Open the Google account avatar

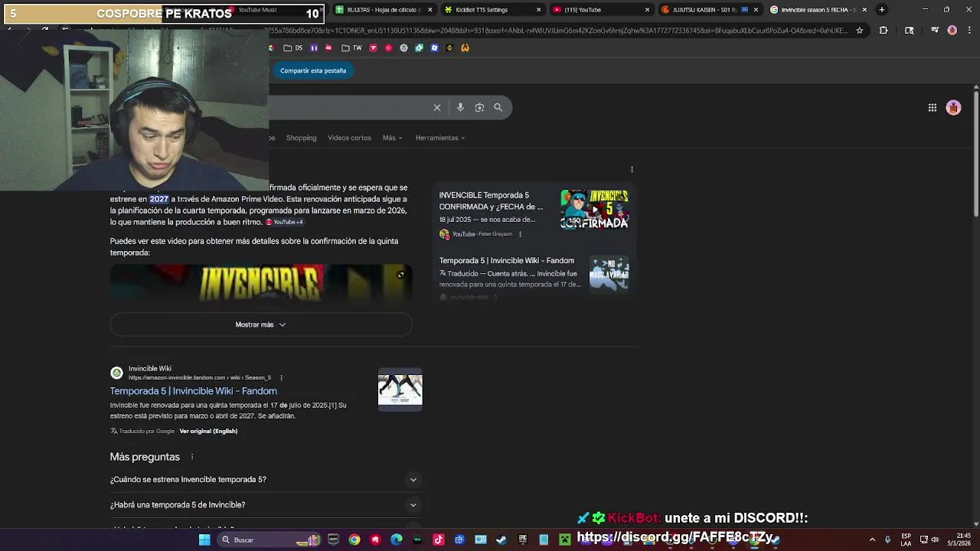click(x=953, y=108)
